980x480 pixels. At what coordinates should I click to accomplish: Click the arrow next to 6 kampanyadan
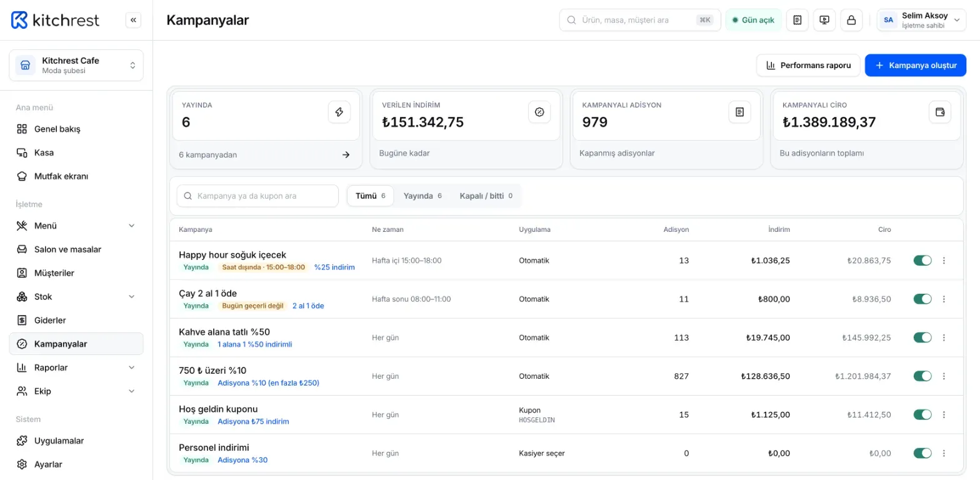click(x=346, y=155)
